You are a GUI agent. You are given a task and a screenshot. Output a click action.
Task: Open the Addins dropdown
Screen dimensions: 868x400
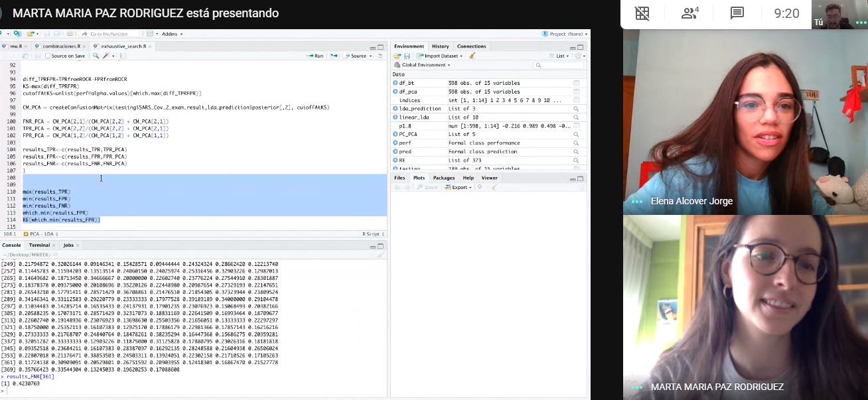[171, 34]
